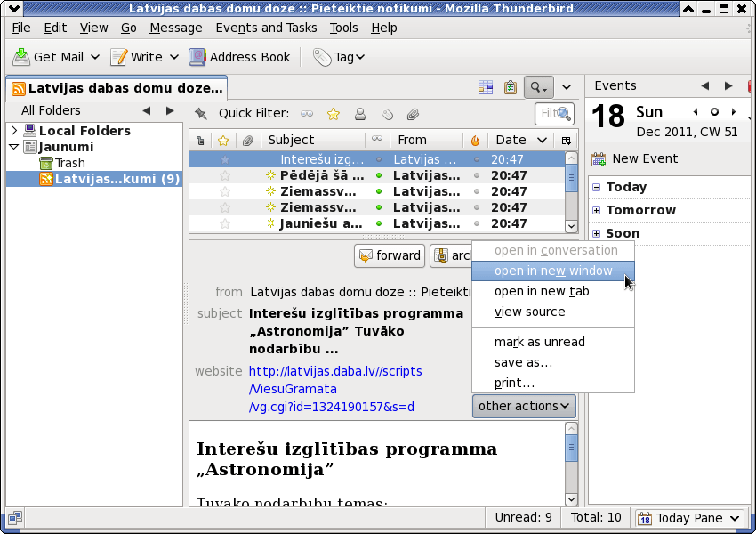The image size is (756, 534).
Task: Go to previous day in Today Pane
Action: (696, 112)
